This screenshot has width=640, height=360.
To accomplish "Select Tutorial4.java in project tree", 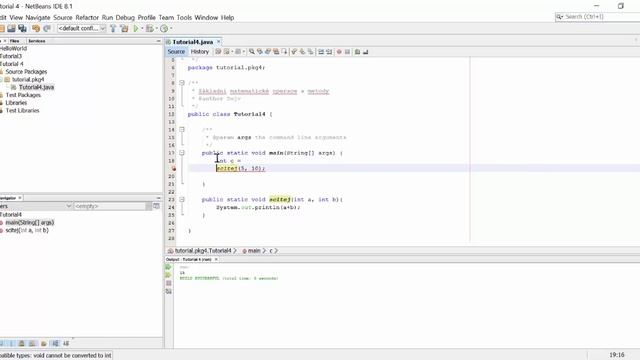I will point(36,87).
